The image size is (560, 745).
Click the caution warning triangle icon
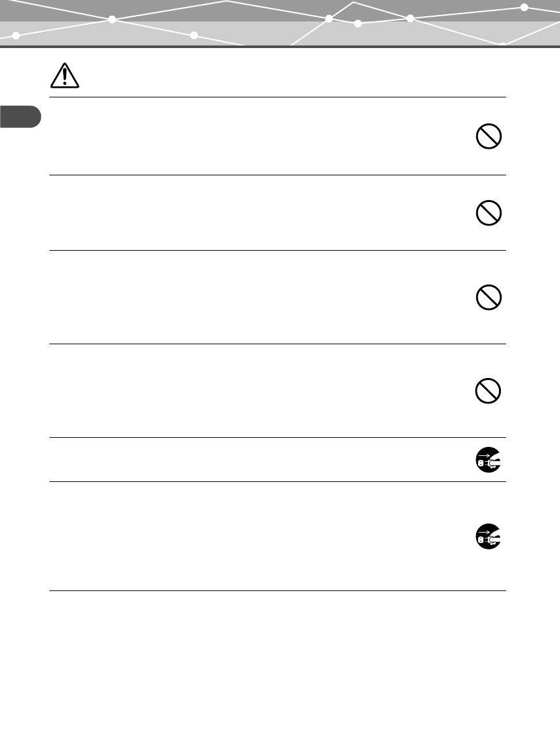(65, 75)
